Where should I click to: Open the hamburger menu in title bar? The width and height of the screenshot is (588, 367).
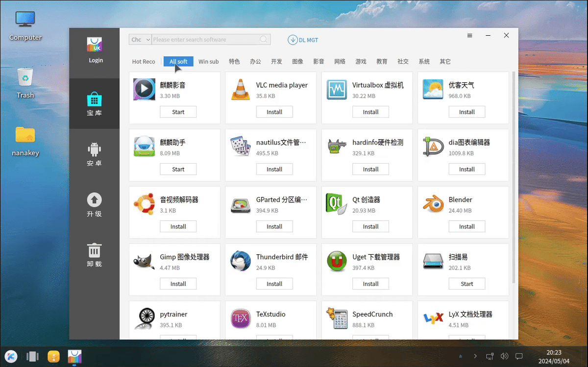pos(469,36)
